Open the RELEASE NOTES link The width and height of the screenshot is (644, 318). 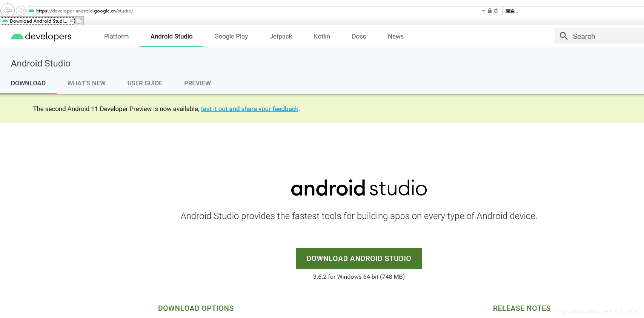click(522, 308)
